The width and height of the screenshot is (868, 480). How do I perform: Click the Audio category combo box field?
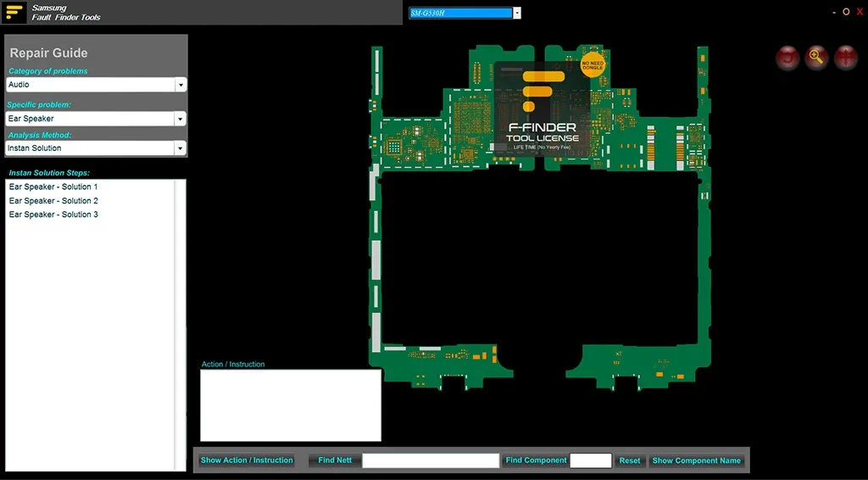coord(97,85)
